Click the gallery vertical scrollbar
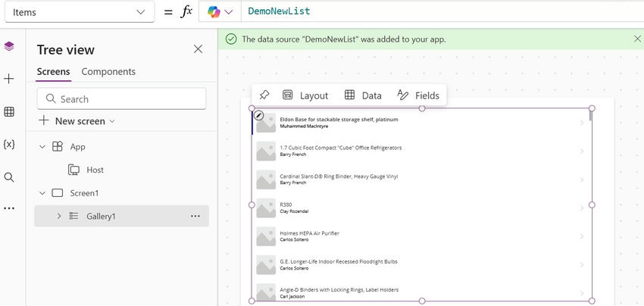644x306 pixels. (591, 115)
